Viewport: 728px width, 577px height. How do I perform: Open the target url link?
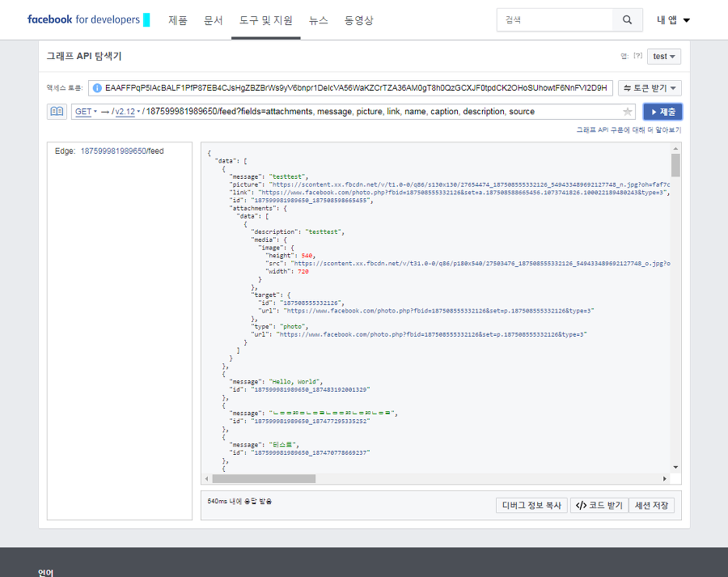pos(438,311)
